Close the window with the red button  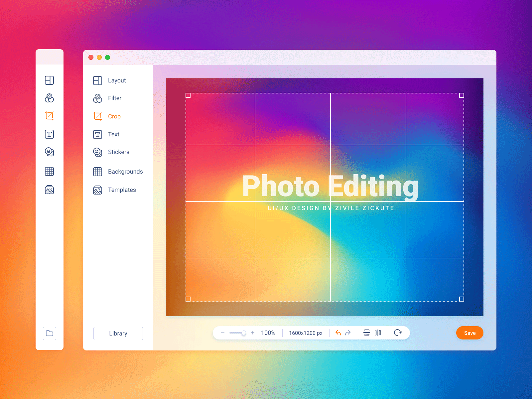(91, 57)
